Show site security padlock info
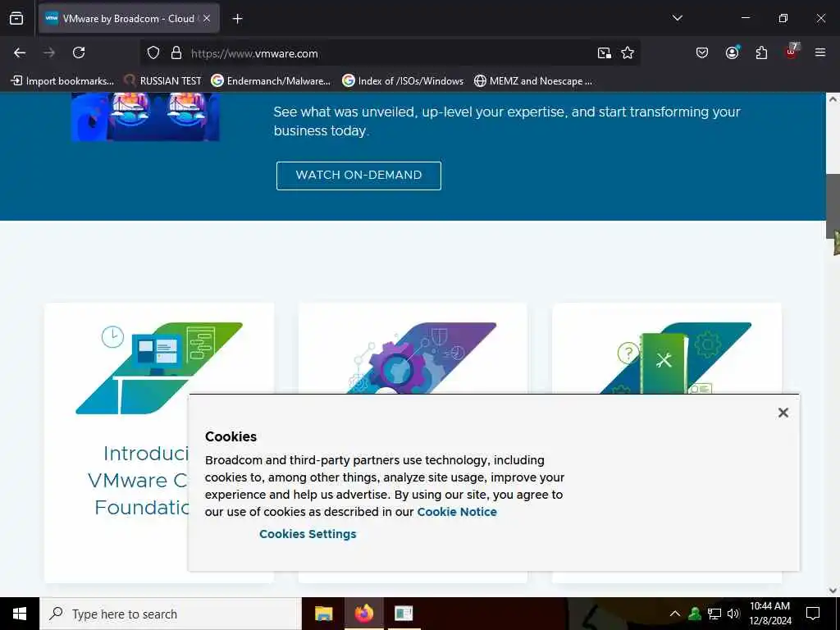 176,53
